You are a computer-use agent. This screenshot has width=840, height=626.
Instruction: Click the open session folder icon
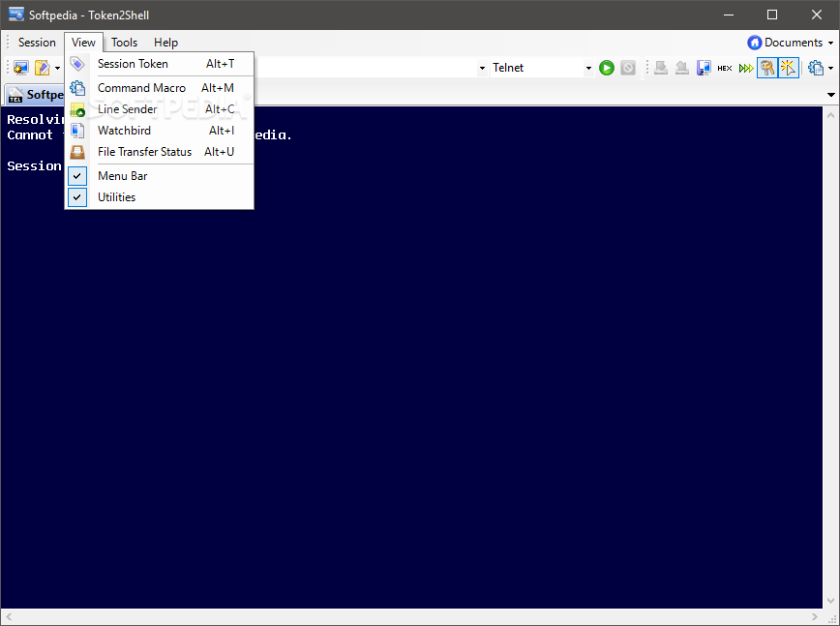tap(42, 68)
